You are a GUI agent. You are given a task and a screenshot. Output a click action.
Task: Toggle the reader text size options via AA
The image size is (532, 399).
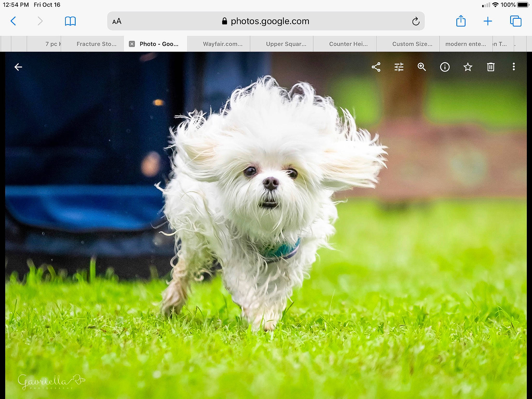pyautogui.click(x=117, y=21)
